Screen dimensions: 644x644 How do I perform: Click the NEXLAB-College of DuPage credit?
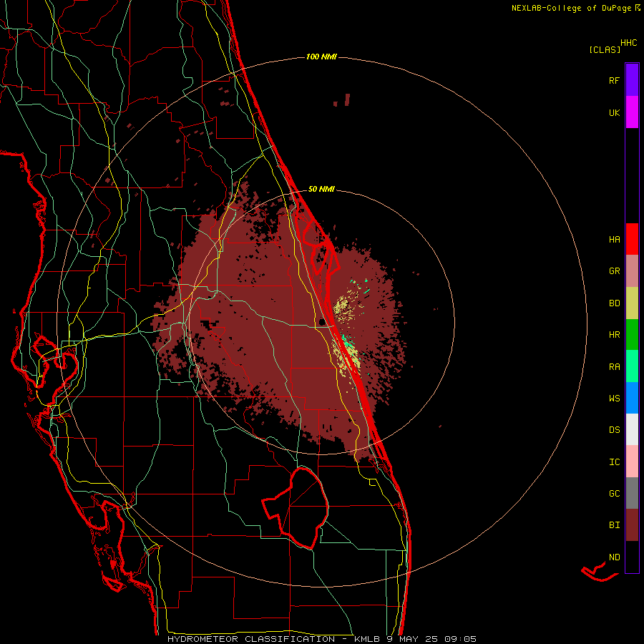(576, 8)
